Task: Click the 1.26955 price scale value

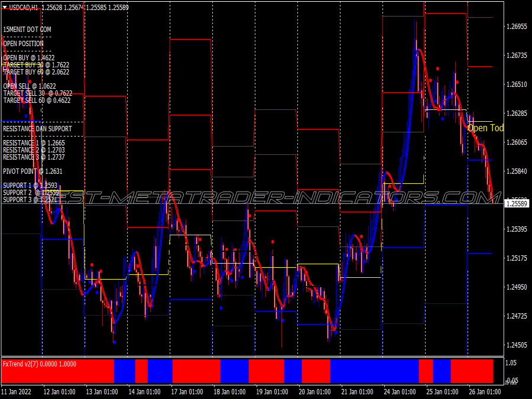Action: [517, 27]
